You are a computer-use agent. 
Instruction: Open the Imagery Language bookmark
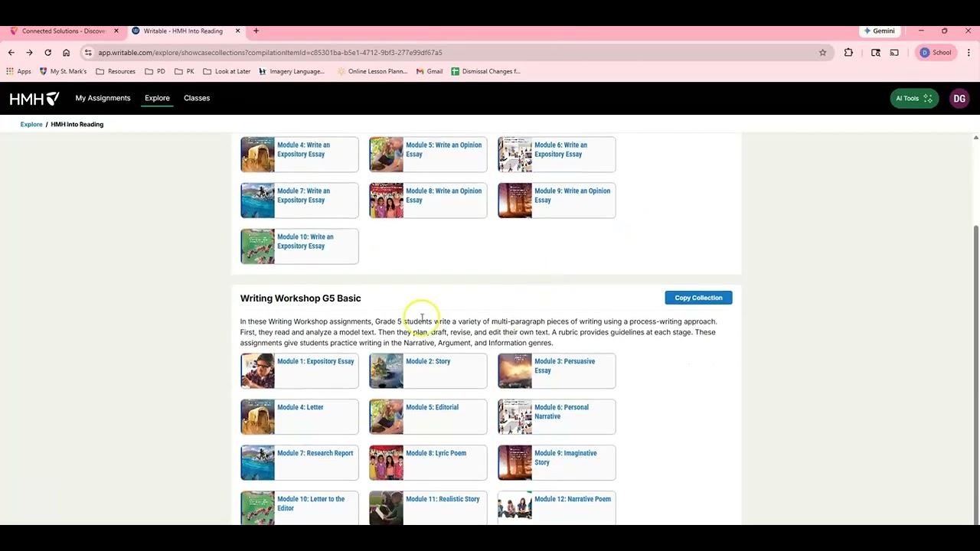292,71
